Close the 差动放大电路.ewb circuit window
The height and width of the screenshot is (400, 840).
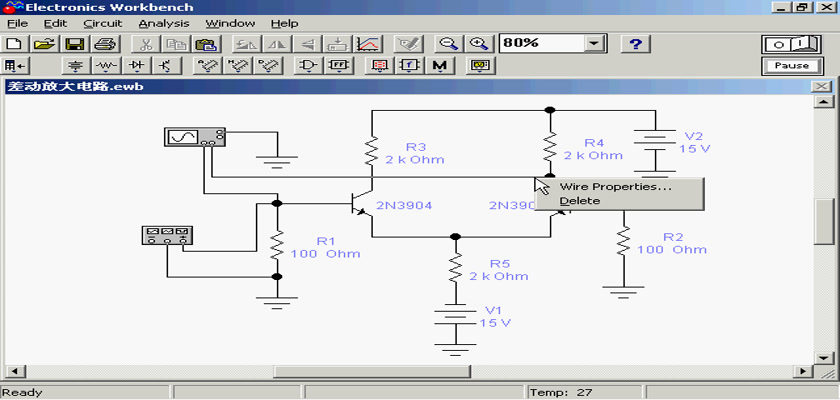820,87
